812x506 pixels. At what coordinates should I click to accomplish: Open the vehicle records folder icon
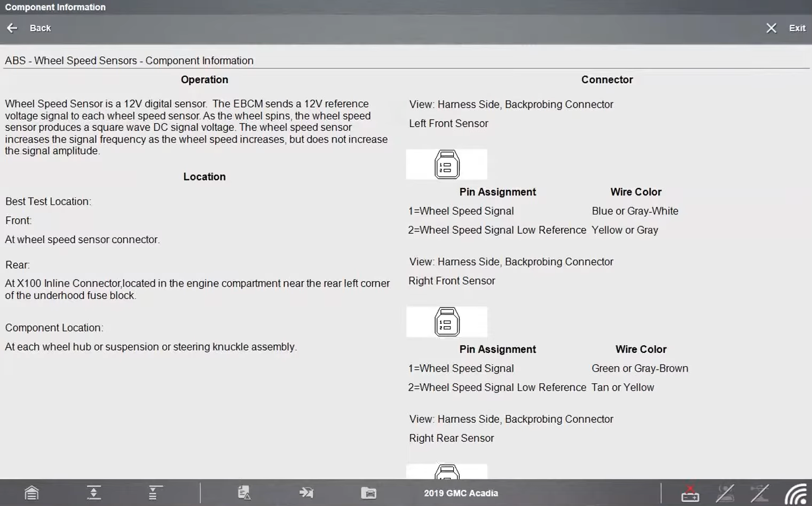(368, 493)
